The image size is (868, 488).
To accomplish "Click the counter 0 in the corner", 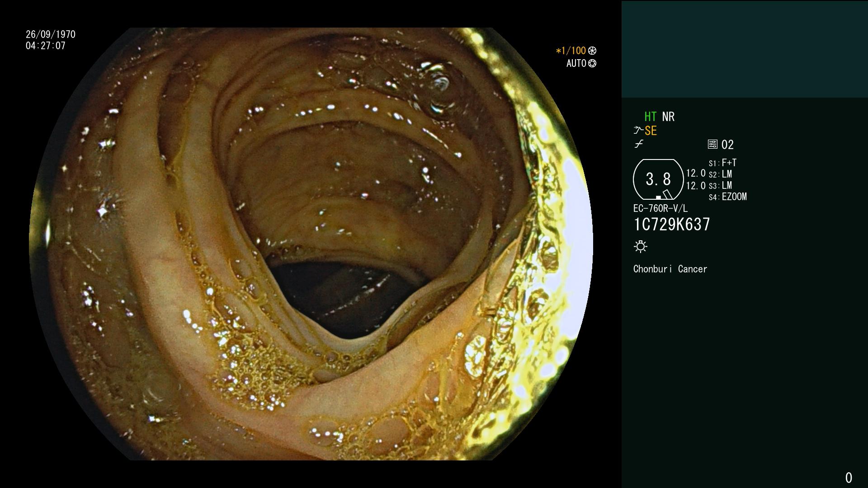I will [849, 478].
